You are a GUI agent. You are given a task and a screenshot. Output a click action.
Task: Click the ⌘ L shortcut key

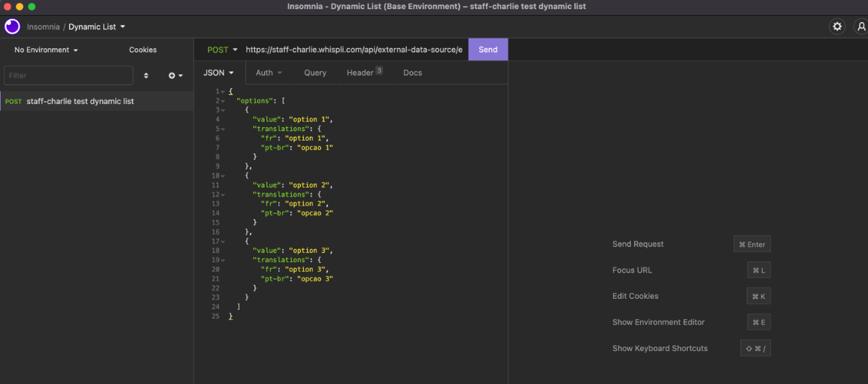tap(758, 270)
